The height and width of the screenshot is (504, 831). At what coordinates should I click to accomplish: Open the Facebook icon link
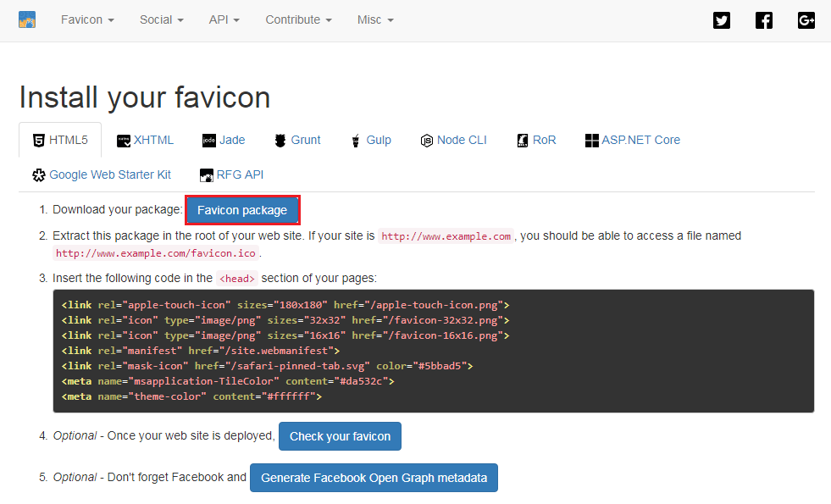[764, 20]
